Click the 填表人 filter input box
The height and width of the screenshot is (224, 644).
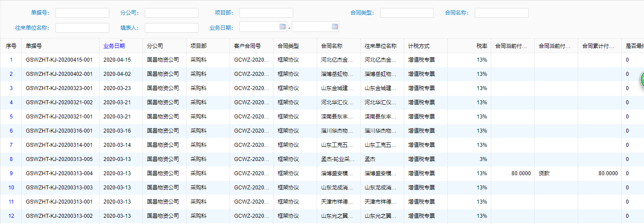(171, 28)
